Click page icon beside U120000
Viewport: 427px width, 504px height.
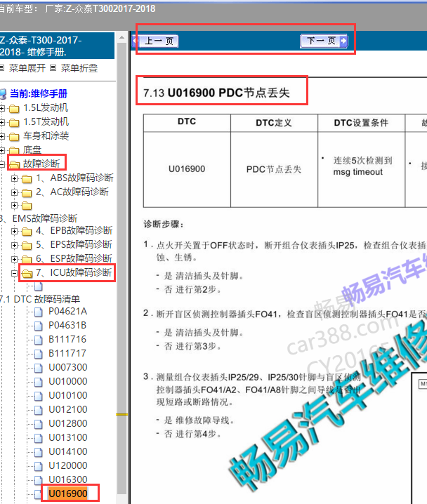tap(38, 466)
